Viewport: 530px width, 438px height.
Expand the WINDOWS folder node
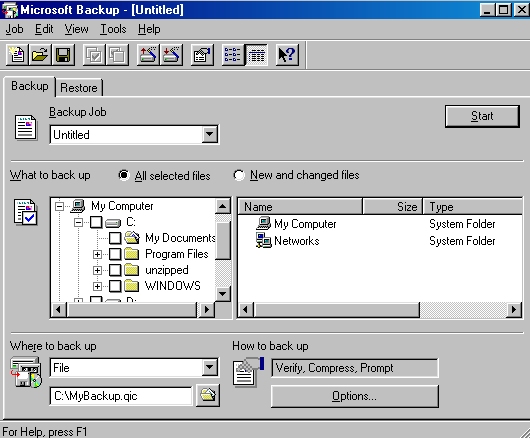pyautogui.click(x=97, y=286)
